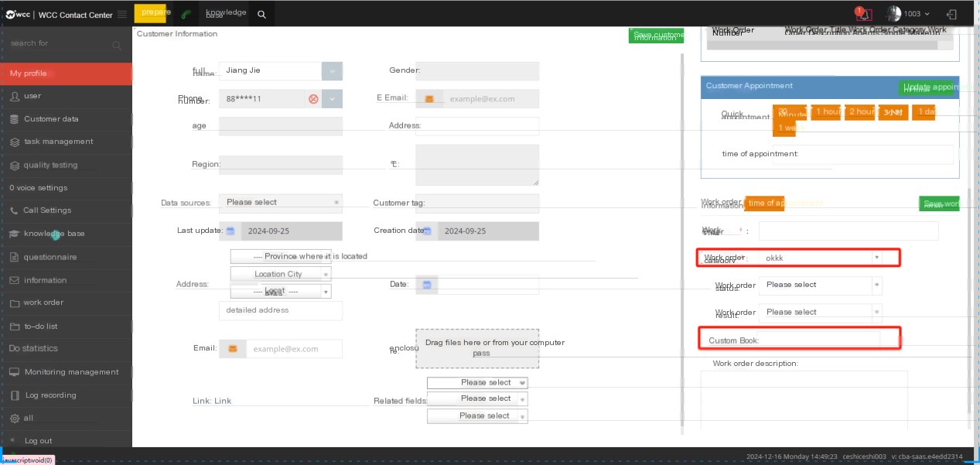Click the Customer data database icon
This screenshot has width=980, height=465.
click(15, 119)
